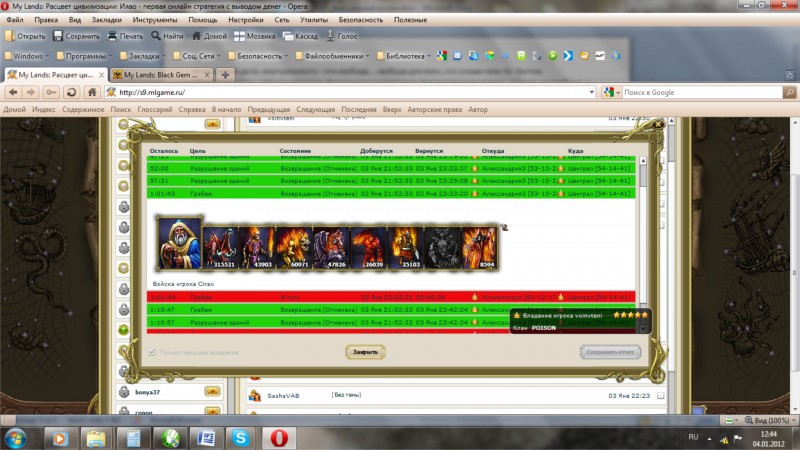Open the Инструменты menu

tap(155, 20)
